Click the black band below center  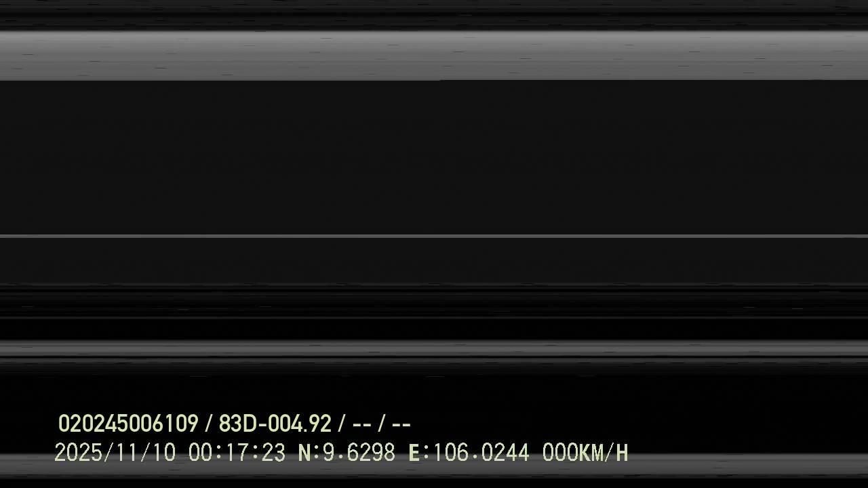pyautogui.click(x=434, y=329)
